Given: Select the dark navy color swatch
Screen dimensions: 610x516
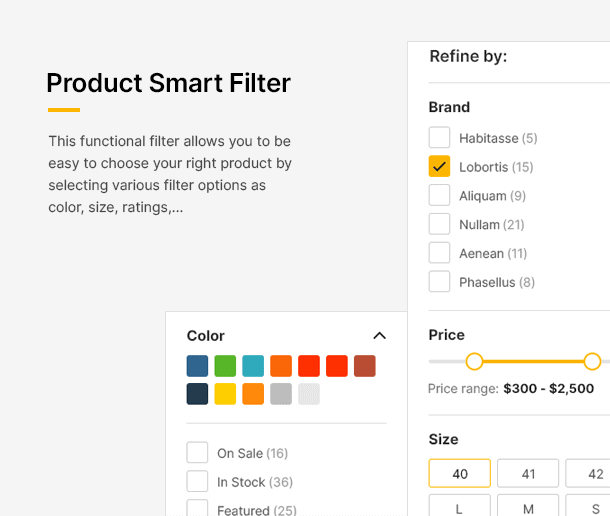Looking at the screenshot, I should click(x=197, y=394).
